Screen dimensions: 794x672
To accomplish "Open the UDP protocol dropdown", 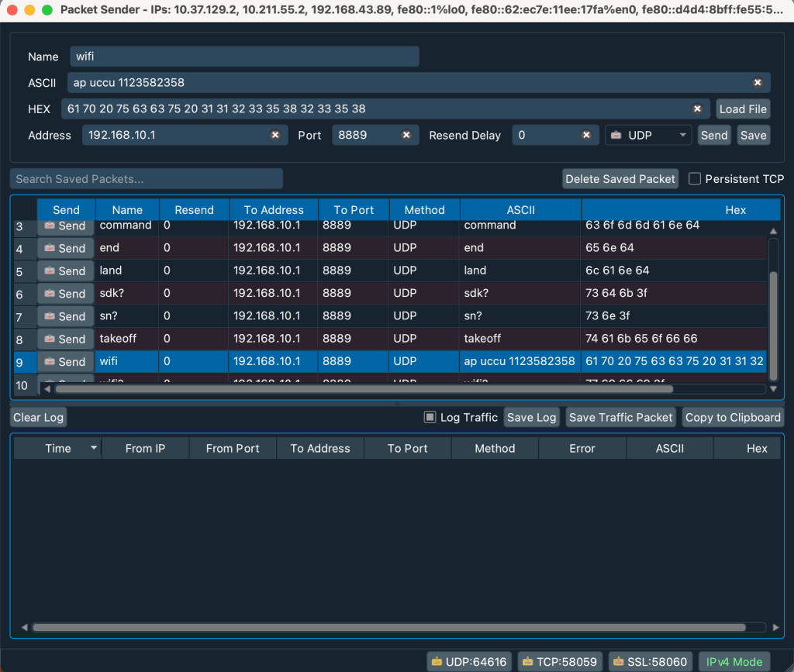I will (648, 135).
